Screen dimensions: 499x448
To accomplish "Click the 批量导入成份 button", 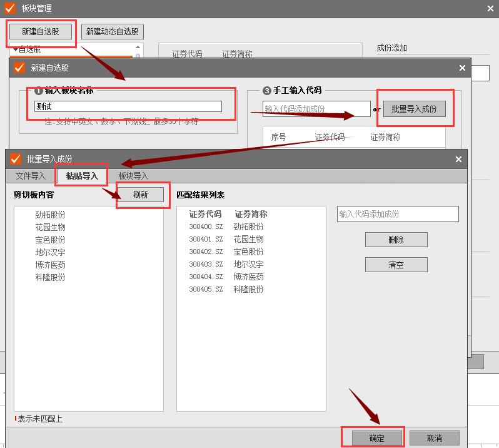I will (414, 109).
